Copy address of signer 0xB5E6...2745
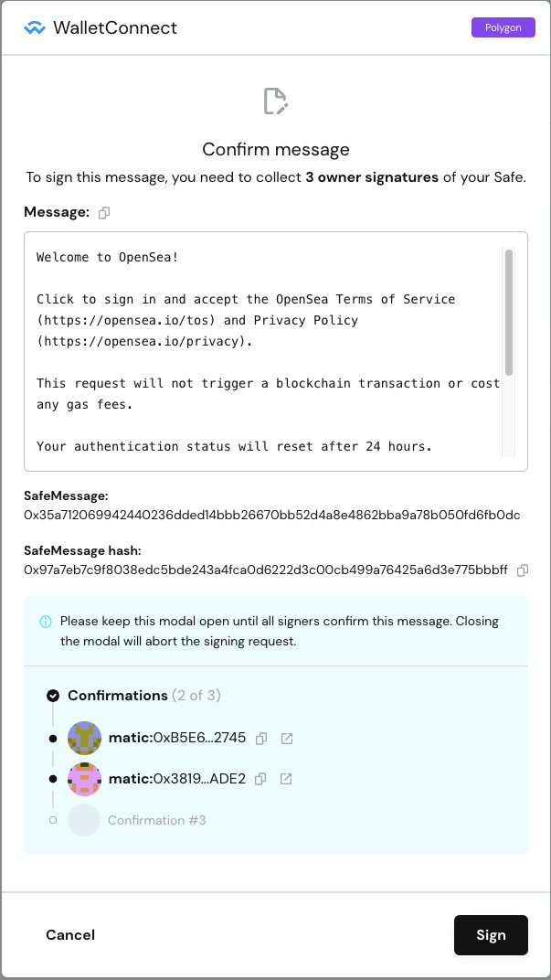Image resolution: width=551 pixels, height=980 pixels. tap(261, 739)
